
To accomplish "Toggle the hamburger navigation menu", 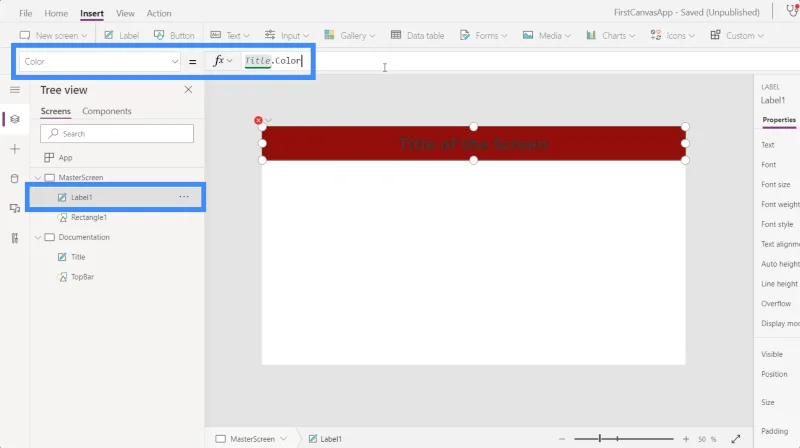I will [x=15, y=90].
